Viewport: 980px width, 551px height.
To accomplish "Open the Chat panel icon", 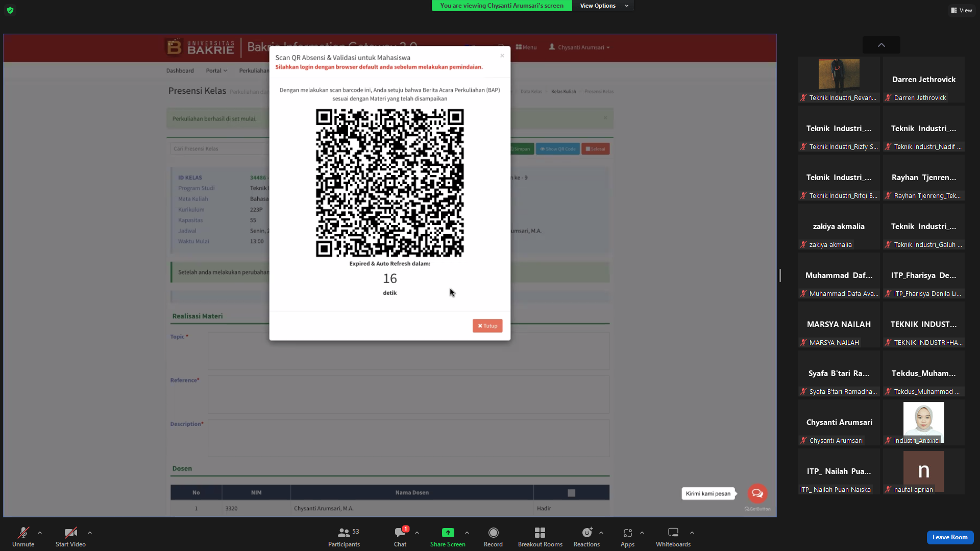I will coord(400,533).
